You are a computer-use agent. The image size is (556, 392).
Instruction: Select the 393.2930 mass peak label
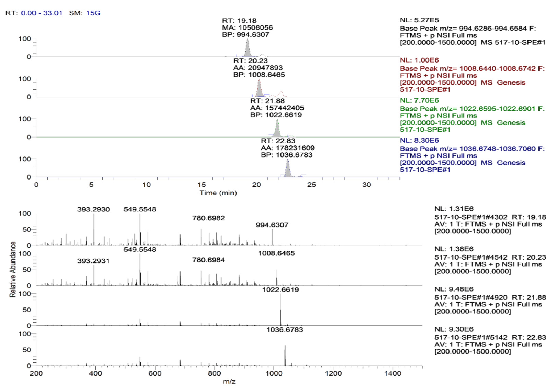93,209
